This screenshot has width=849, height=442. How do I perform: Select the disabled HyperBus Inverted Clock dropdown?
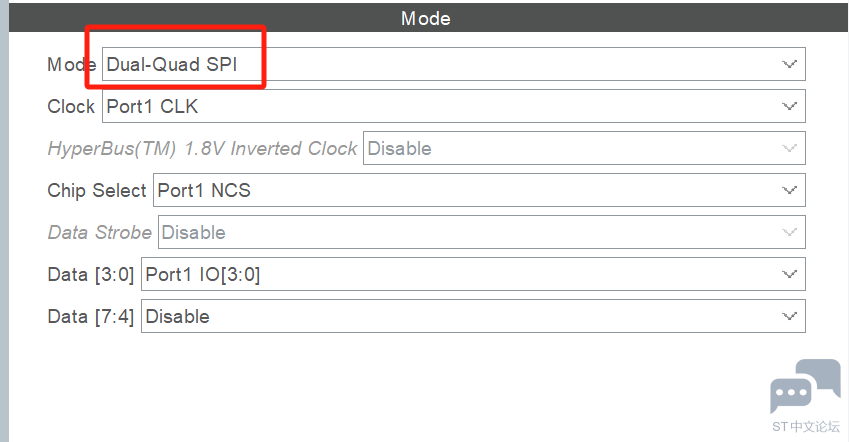(584, 148)
